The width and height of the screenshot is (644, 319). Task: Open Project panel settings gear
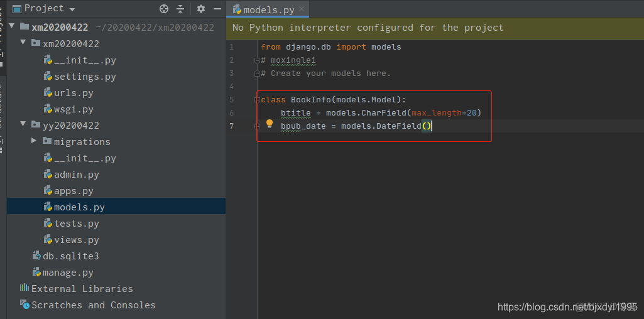[201, 9]
